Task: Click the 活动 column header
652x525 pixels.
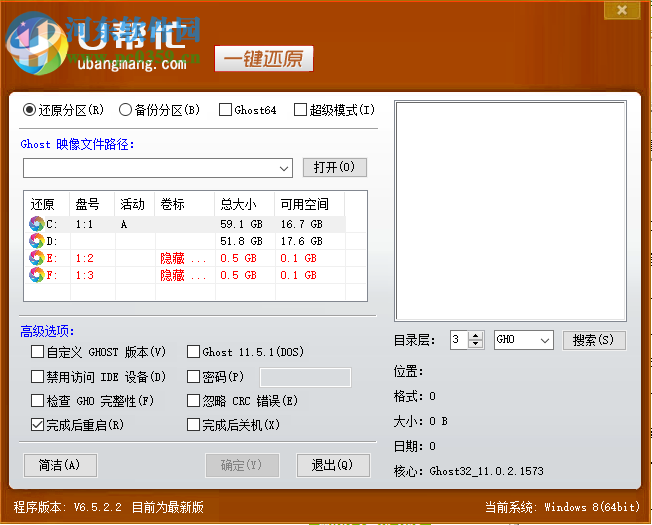Action: 134,204
